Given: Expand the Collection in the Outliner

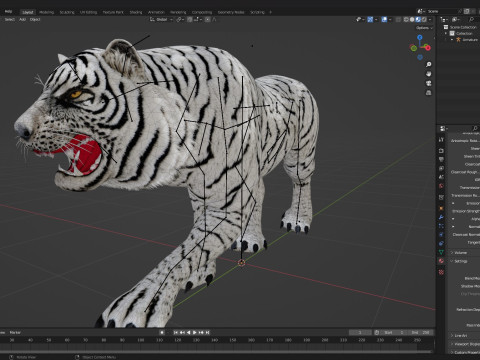Looking at the screenshot, I should (446, 33).
